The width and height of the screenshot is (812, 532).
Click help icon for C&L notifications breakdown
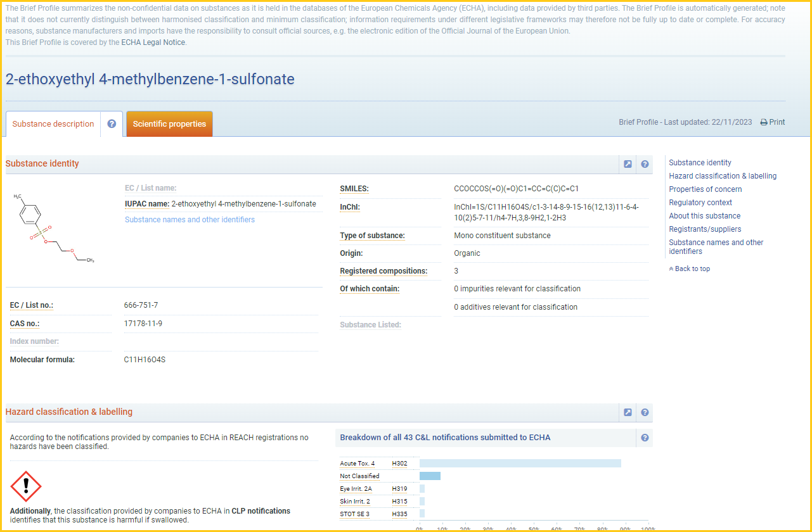point(645,438)
